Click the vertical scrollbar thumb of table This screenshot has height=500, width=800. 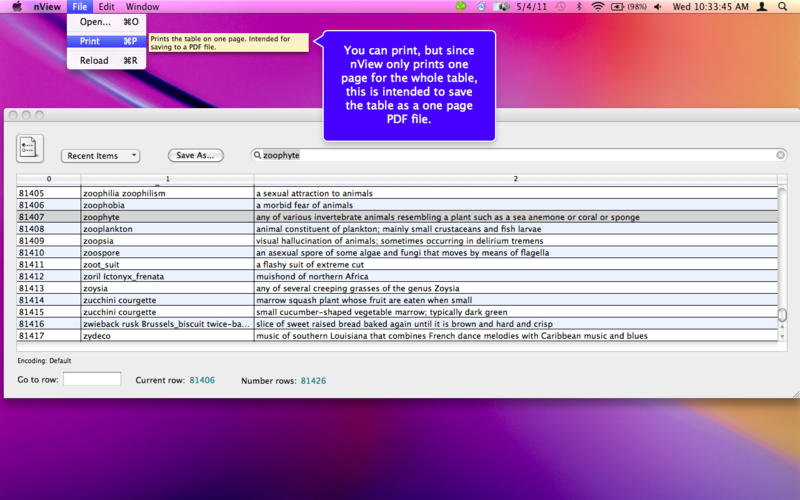click(782, 315)
